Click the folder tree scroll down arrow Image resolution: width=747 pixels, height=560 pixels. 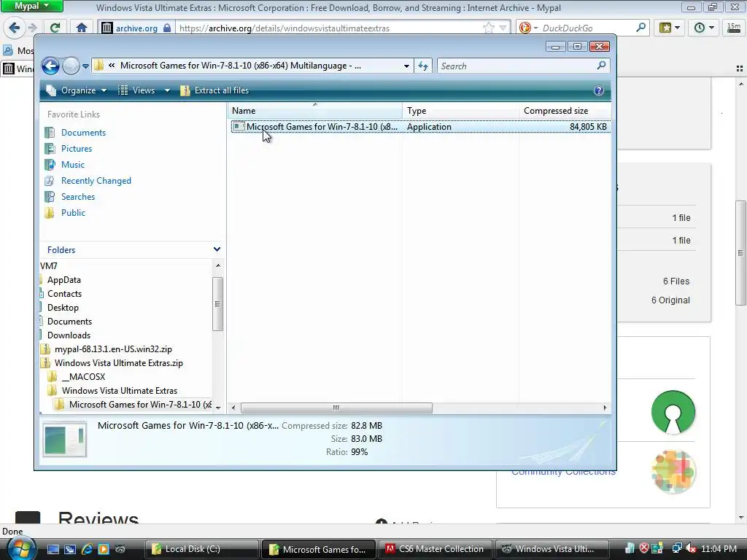(218, 408)
